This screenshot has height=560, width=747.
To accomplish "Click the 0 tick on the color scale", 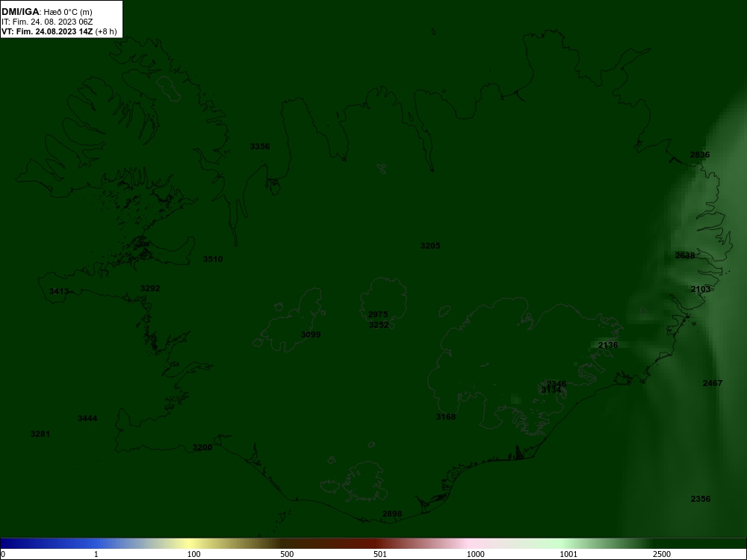I will [x=2, y=554].
